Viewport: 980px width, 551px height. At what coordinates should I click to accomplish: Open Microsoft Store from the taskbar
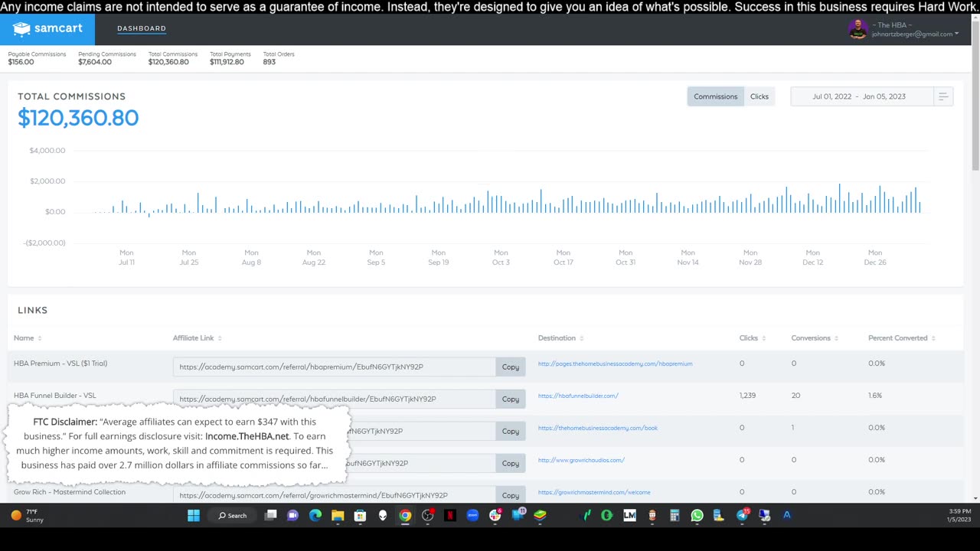pyautogui.click(x=360, y=515)
